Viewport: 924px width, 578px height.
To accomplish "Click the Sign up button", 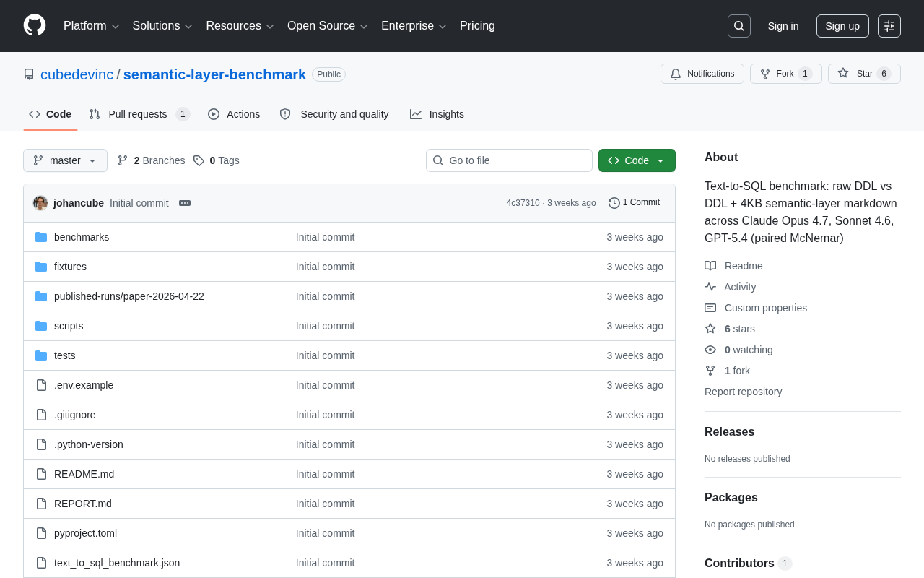I will coord(842,26).
